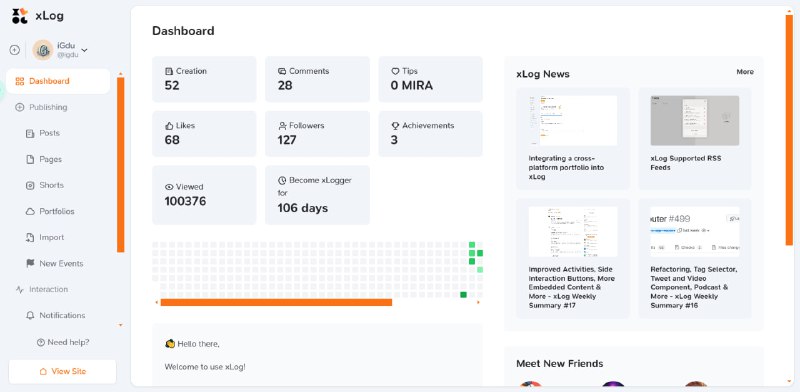Open Portfolios via its cloud icon

pyautogui.click(x=30, y=211)
